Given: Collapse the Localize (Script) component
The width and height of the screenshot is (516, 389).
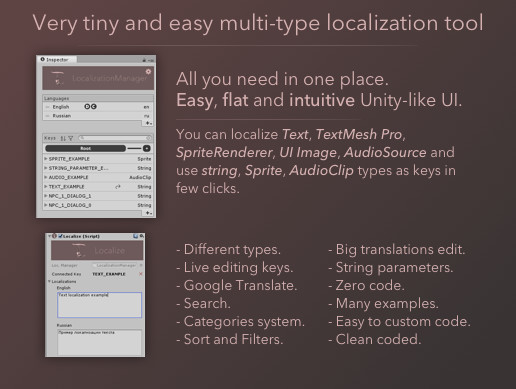Looking at the screenshot, I should (49, 236).
